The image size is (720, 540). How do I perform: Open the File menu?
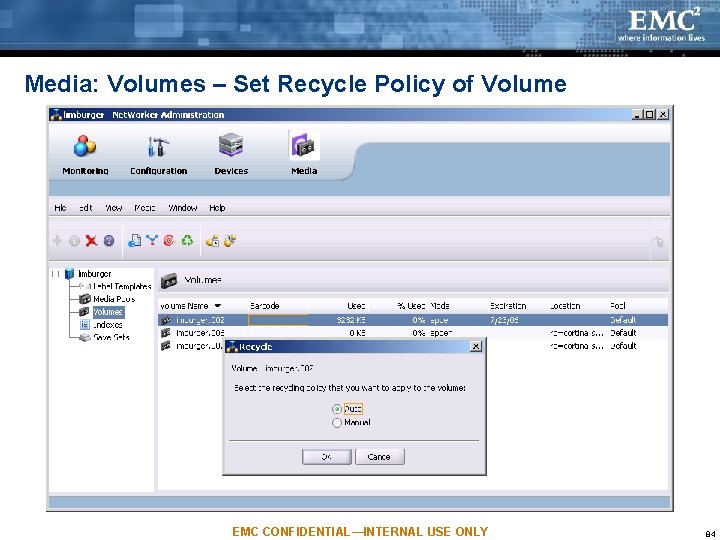tap(60, 208)
